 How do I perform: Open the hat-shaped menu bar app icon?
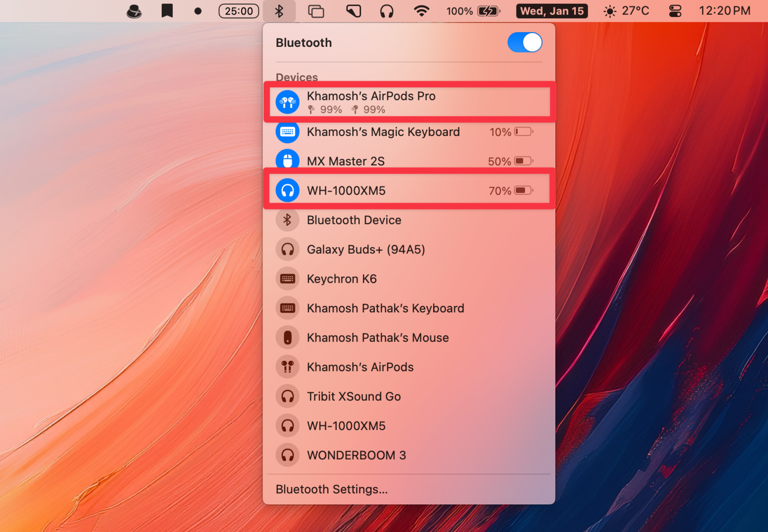point(134,11)
